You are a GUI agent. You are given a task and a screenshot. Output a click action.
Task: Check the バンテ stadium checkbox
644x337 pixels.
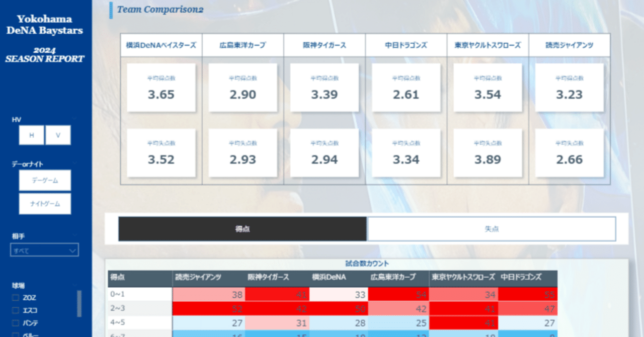(16, 323)
